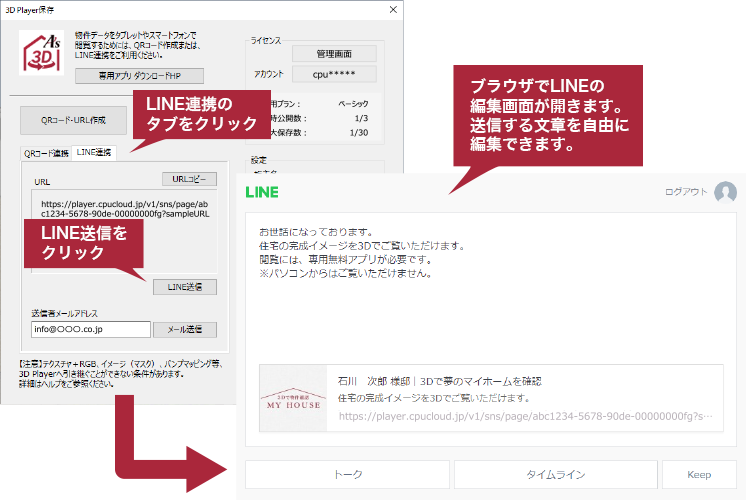Click the MY HOUSE preview thumbnail
Screen dimensions: 746x500
[x=294, y=398]
